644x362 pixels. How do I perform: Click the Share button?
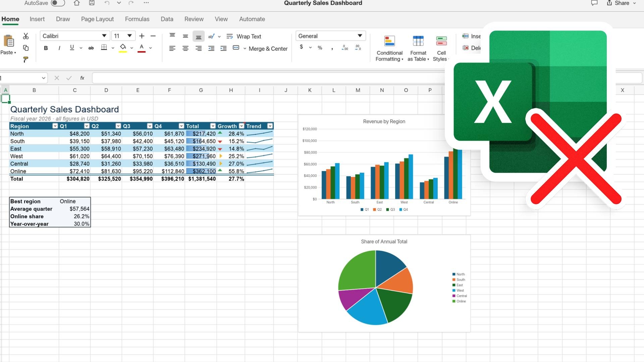click(x=621, y=3)
